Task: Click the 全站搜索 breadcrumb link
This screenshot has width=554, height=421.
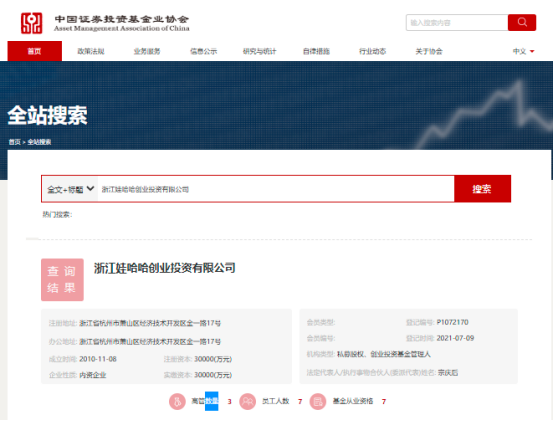Action: coord(39,142)
